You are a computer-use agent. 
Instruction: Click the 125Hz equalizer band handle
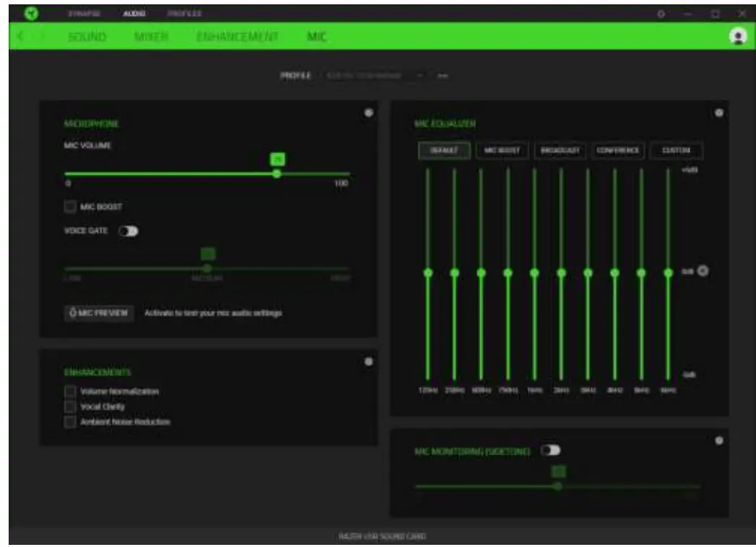(x=427, y=273)
